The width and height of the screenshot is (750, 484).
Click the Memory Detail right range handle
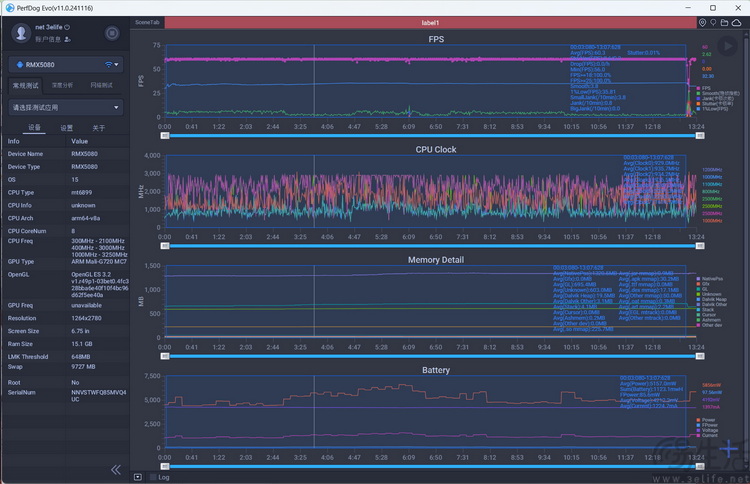(700, 356)
